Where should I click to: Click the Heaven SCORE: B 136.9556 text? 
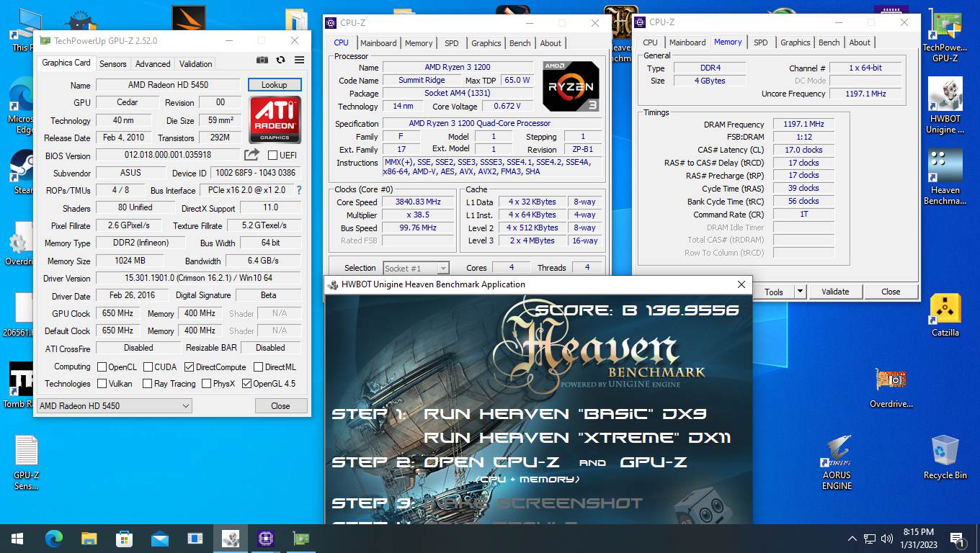[637, 310]
